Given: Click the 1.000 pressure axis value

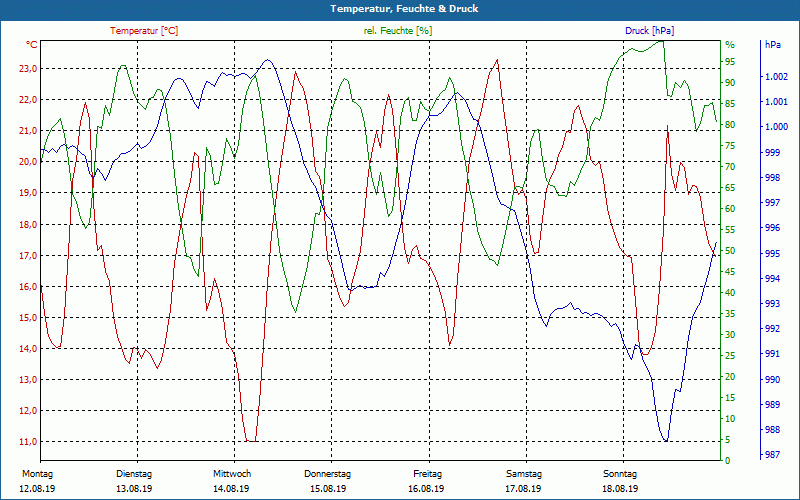Looking at the screenshot, I should tap(776, 127).
